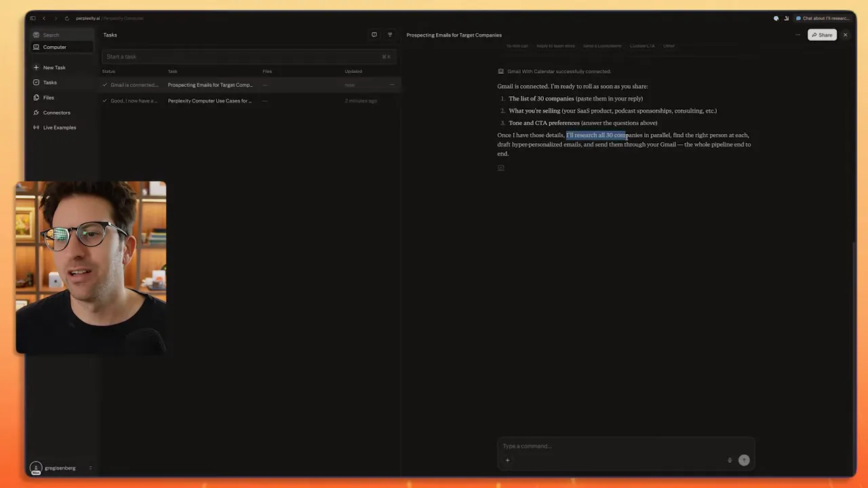
Task: Click the perplexity.ai address bar
Action: (108, 18)
